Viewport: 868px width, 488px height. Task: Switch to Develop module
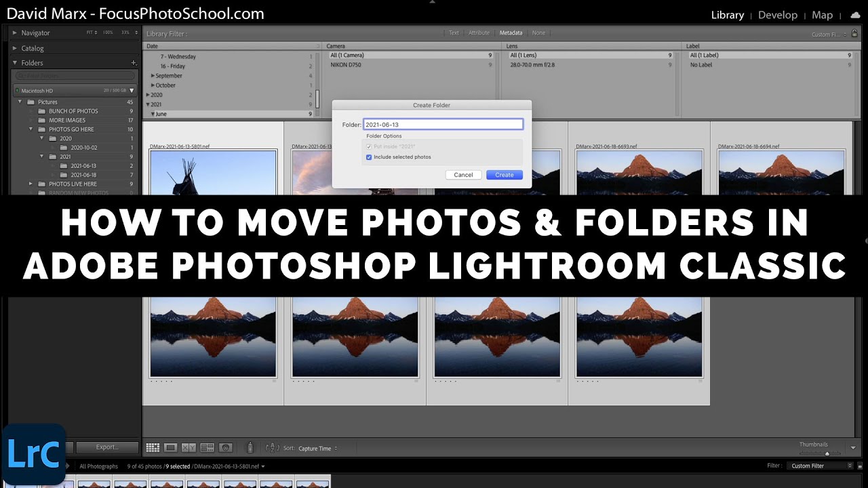[x=778, y=15]
